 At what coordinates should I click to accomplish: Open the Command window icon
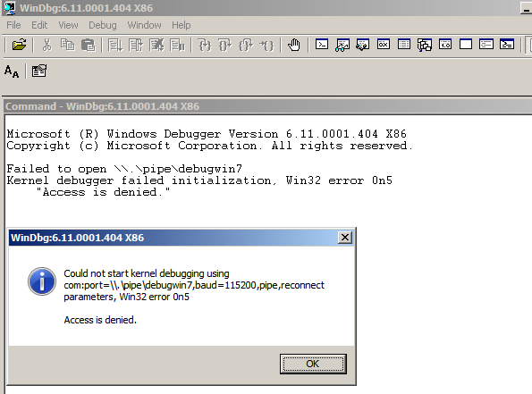(322, 45)
